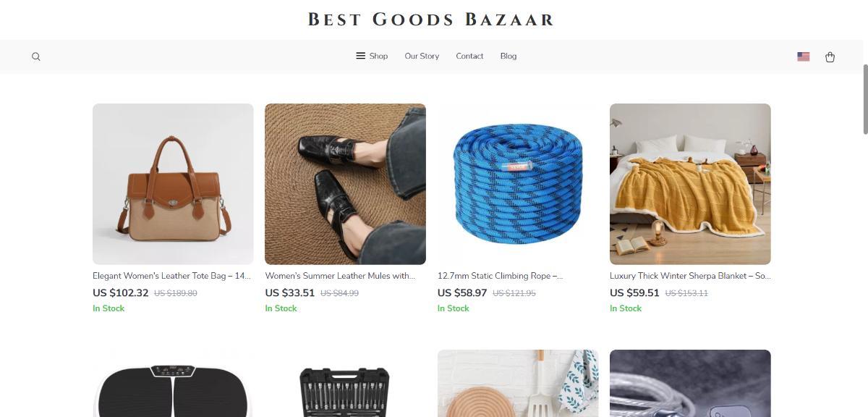Select the black leather mules photo
The image size is (868, 417).
(345, 184)
